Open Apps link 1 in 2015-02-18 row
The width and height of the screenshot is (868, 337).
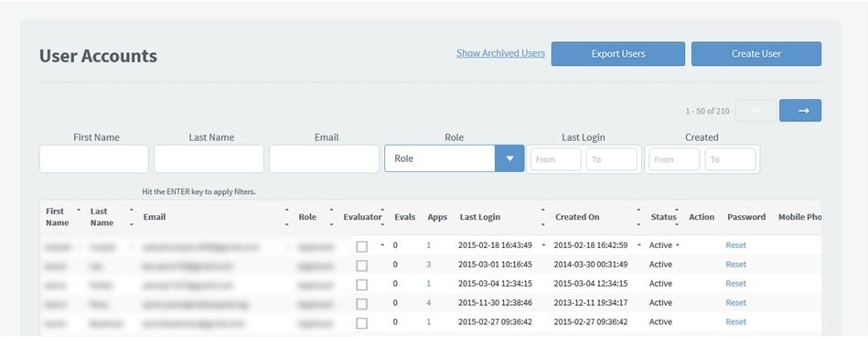click(x=428, y=245)
